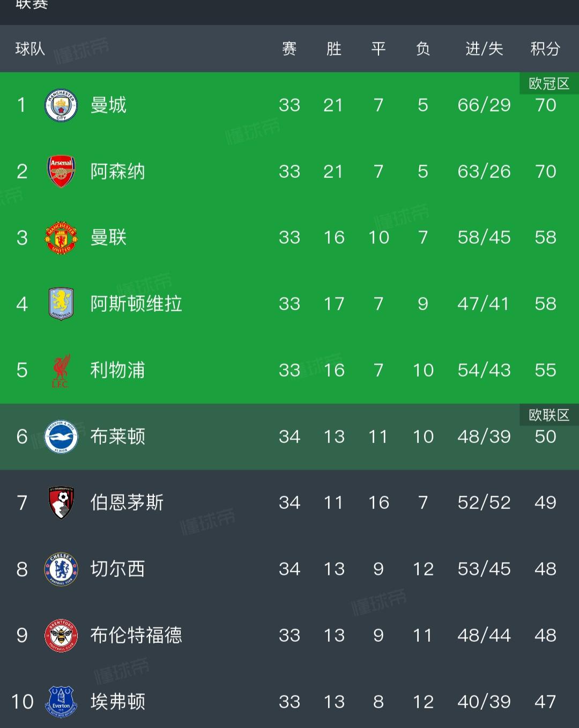Tap the Brentford bee crest icon
Screen dimensions: 579x728
tap(61, 635)
